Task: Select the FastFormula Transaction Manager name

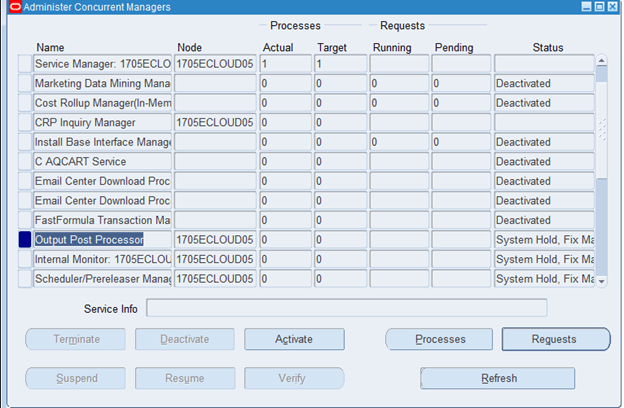Action: 102,220
